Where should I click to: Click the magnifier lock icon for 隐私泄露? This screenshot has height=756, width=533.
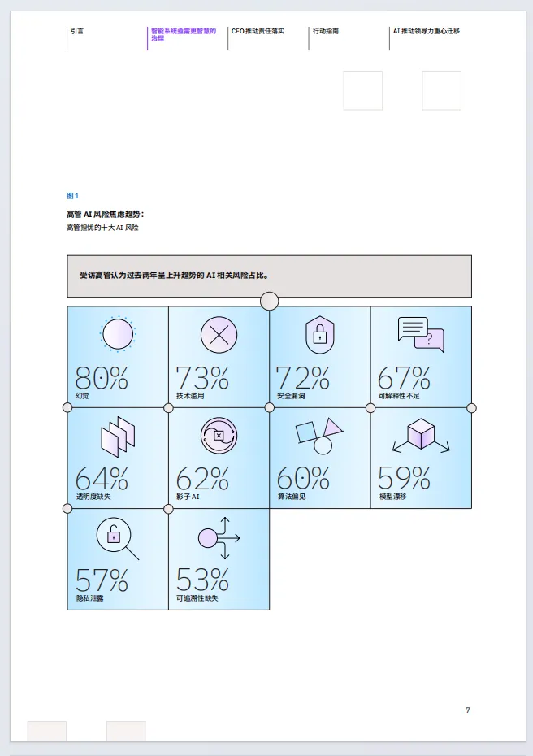pyautogui.click(x=117, y=538)
